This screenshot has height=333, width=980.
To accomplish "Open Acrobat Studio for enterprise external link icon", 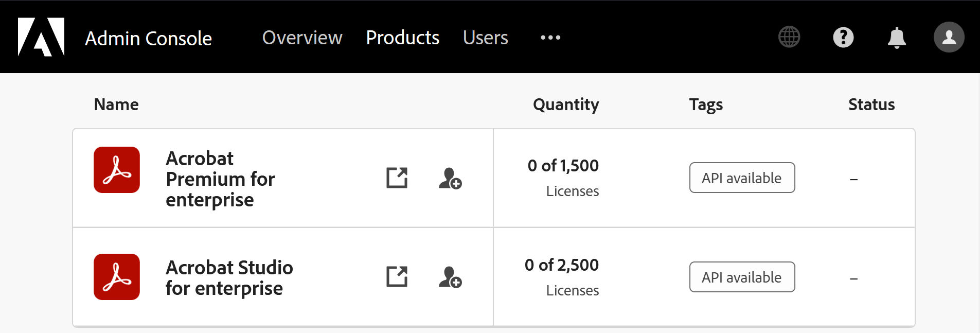I will (397, 276).
